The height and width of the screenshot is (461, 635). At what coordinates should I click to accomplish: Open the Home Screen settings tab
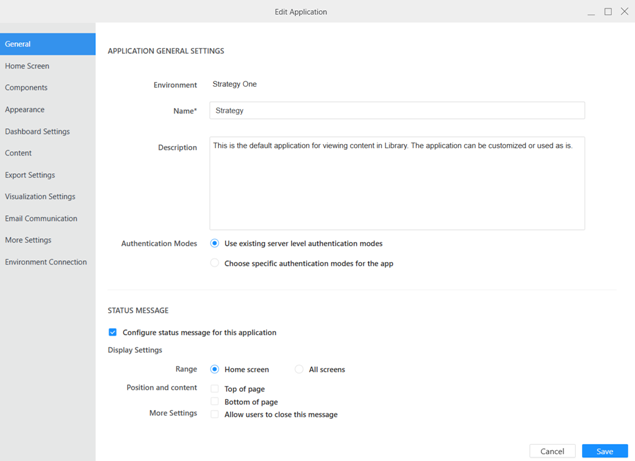pos(27,66)
